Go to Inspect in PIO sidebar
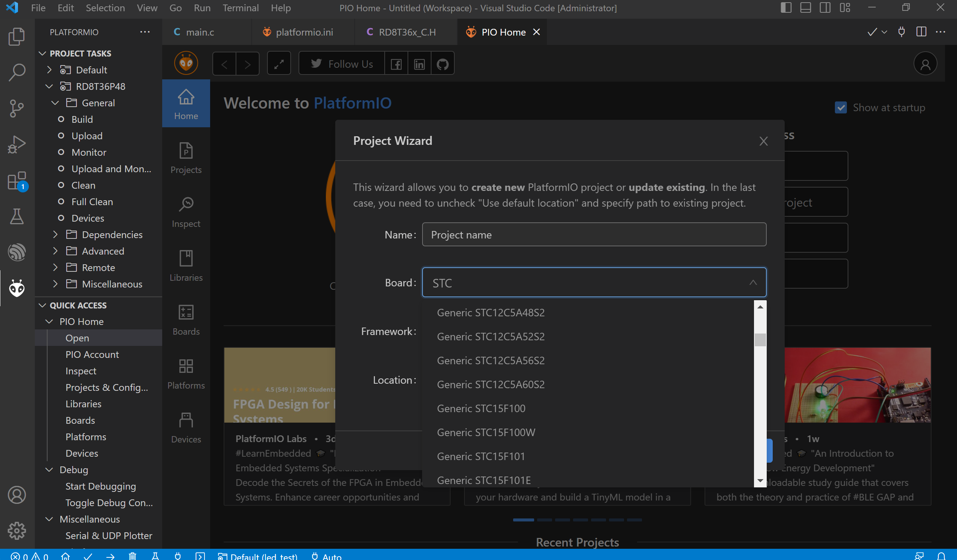957x560 pixels. click(x=186, y=212)
